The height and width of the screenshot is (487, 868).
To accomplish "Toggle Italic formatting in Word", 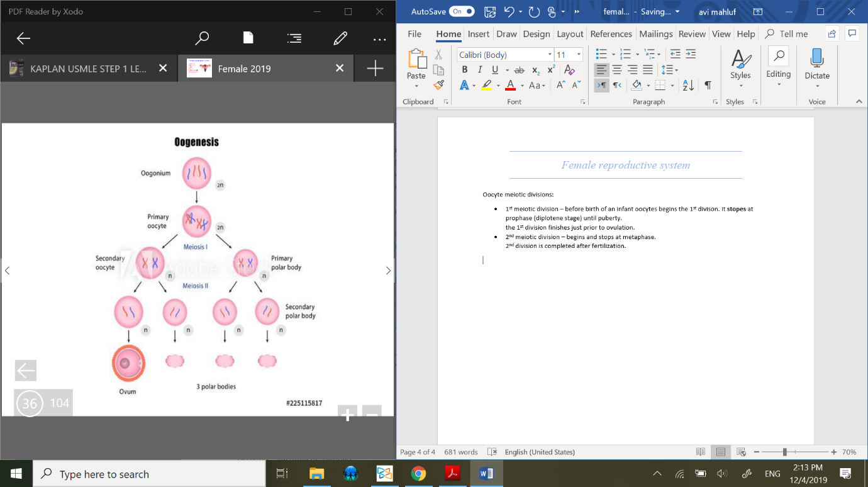I will (x=480, y=70).
